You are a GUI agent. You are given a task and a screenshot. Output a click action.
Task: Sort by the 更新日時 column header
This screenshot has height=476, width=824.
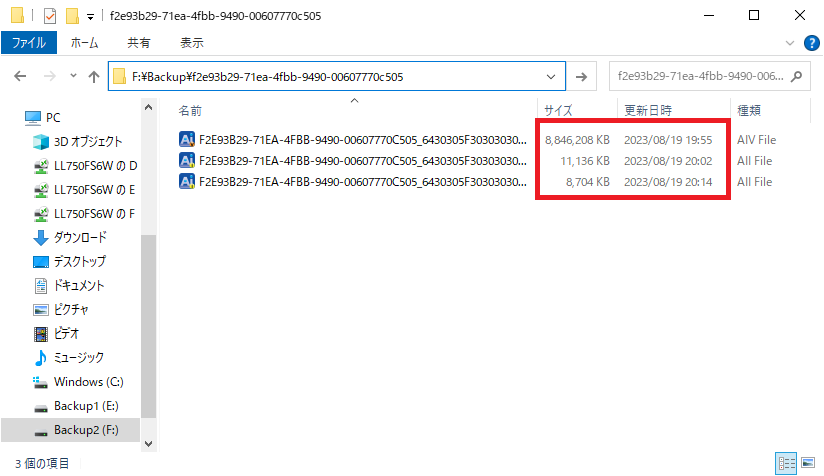pos(648,110)
